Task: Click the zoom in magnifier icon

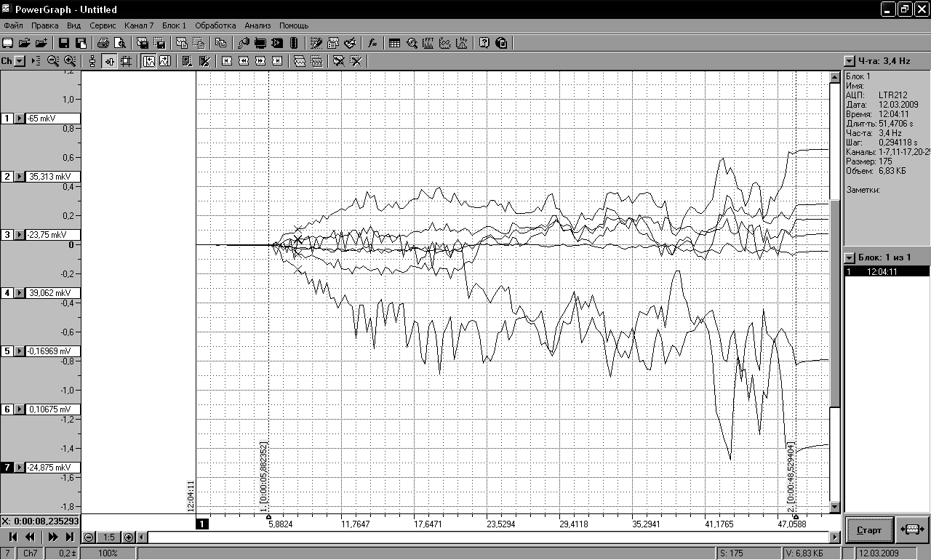Action: [70, 61]
